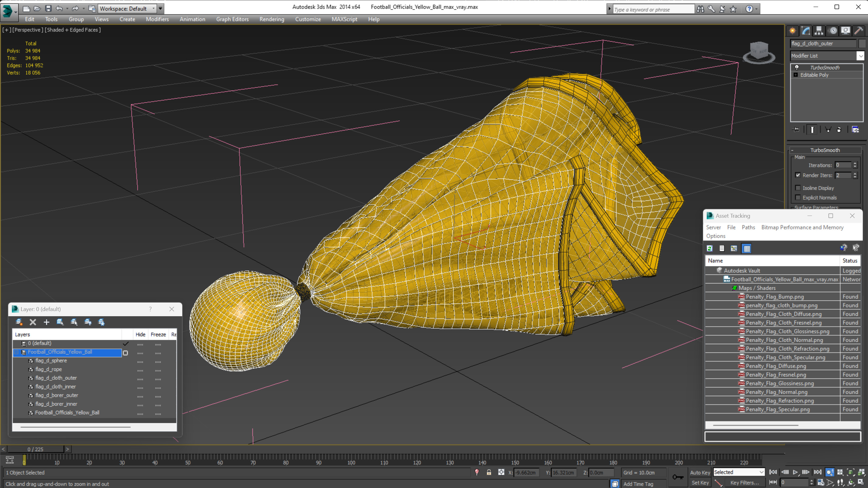This screenshot has height=488, width=868.
Task: Open the Utilities command panel tab
Action: pyautogui.click(x=858, y=31)
